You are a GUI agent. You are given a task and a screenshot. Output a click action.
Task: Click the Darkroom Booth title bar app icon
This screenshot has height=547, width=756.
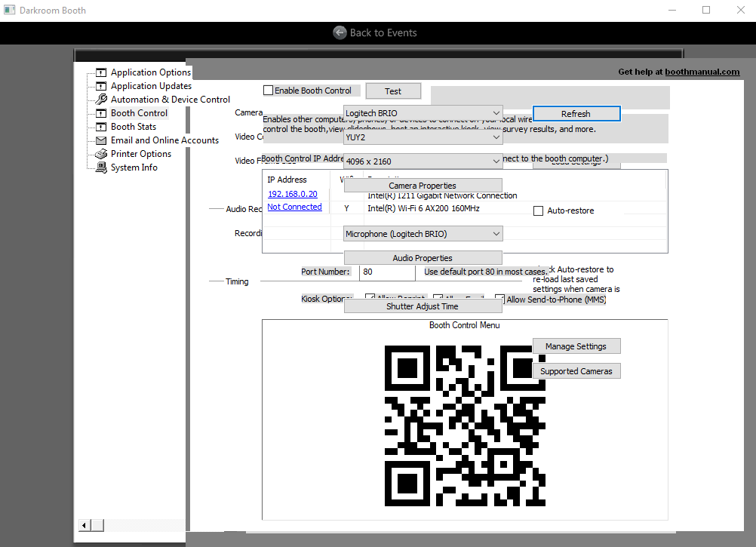9,10
